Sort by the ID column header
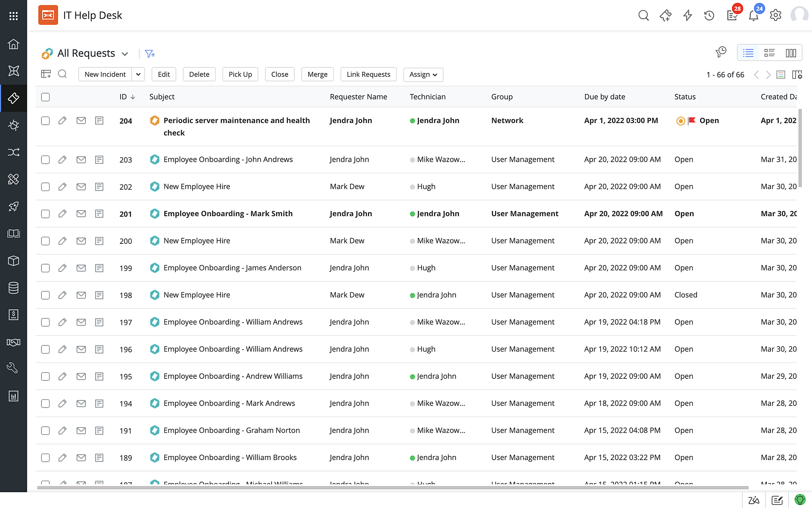 123,97
